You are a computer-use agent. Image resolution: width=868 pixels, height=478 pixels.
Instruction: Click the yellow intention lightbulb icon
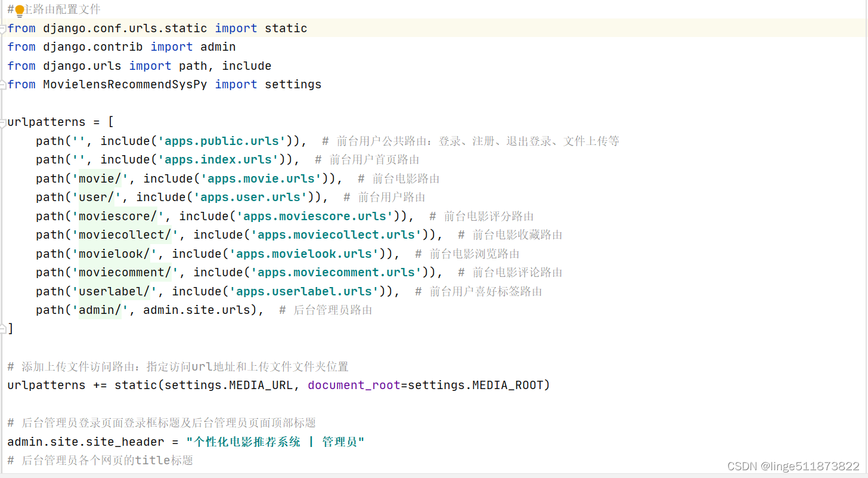[x=19, y=10]
